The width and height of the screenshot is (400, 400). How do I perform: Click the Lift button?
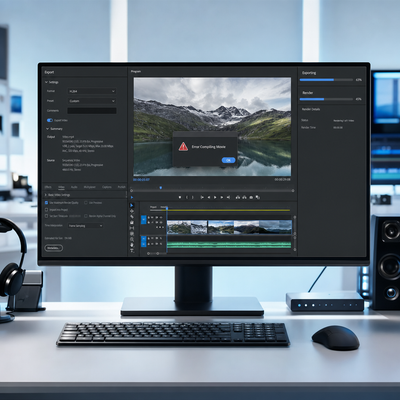[238, 197]
